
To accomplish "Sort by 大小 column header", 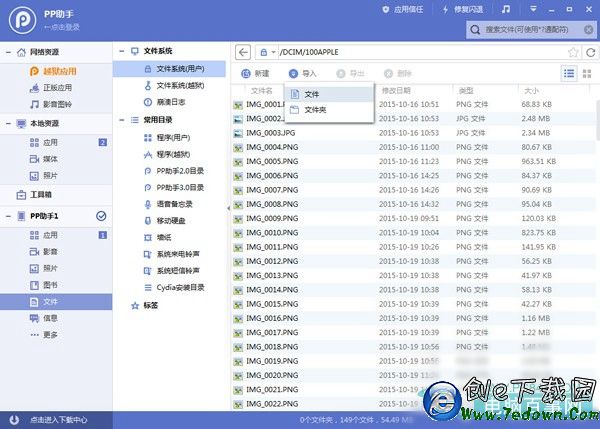I will 531,91.
